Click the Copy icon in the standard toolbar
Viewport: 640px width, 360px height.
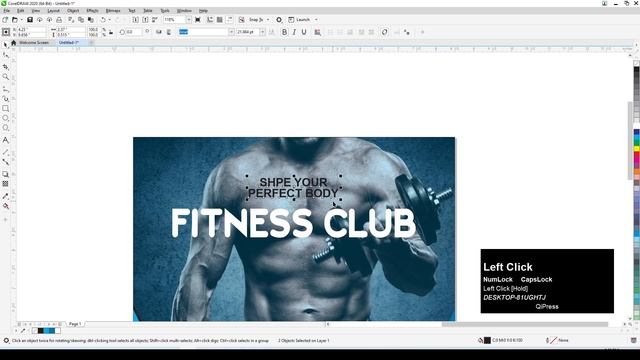81,20
